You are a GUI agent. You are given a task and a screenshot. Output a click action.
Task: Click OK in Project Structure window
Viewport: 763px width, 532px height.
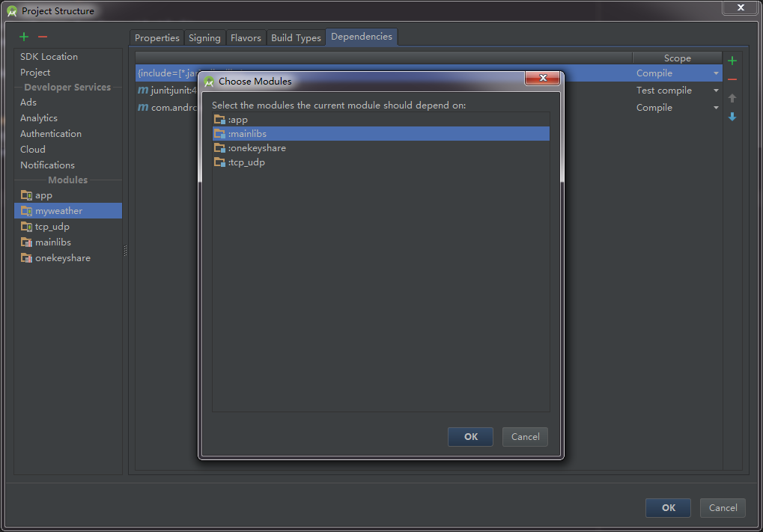click(x=668, y=508)
